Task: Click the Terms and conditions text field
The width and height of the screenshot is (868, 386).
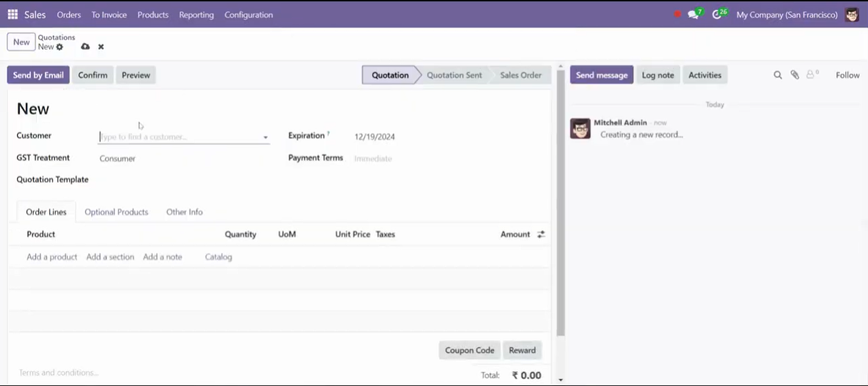Action: [x=59, y=373]
